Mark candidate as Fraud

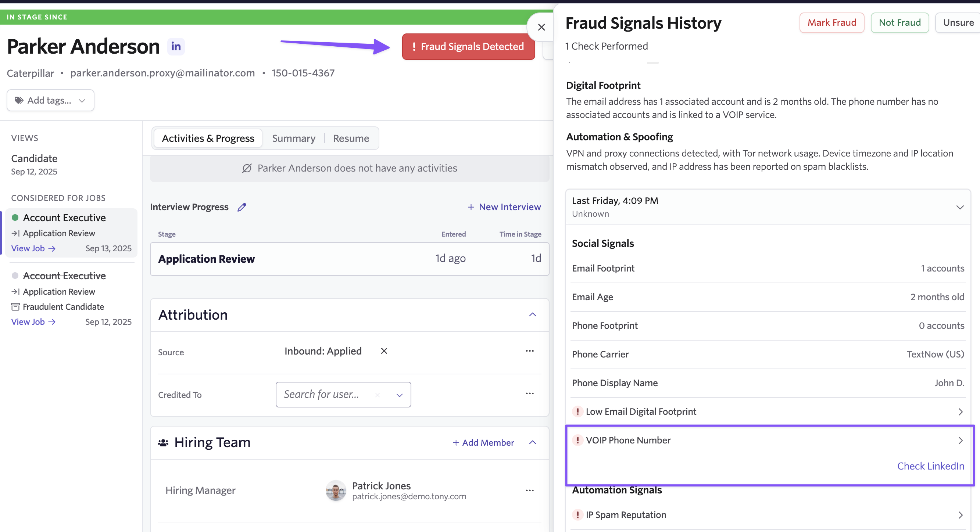click(831, 22)
